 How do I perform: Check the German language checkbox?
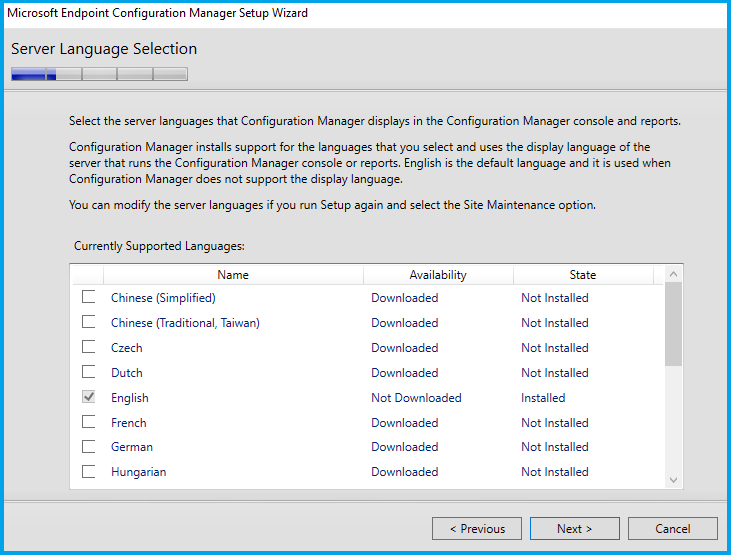click(x=89, y=447)
